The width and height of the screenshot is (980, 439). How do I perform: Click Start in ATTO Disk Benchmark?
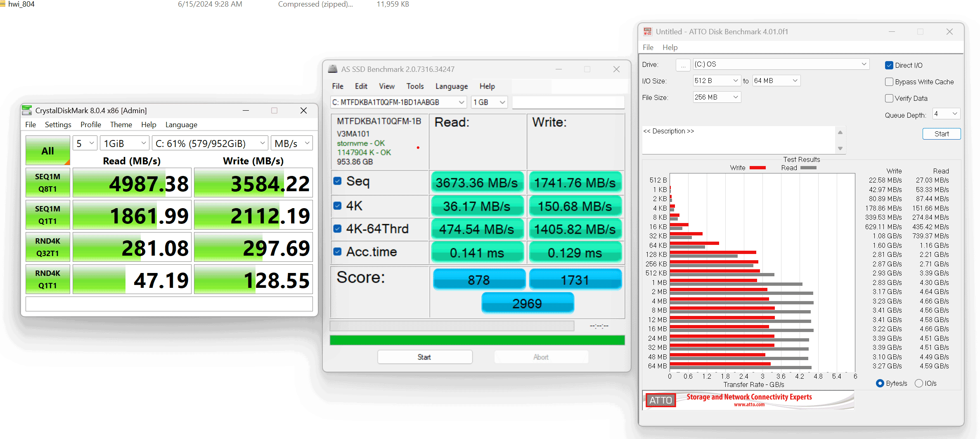click(942, 134)
